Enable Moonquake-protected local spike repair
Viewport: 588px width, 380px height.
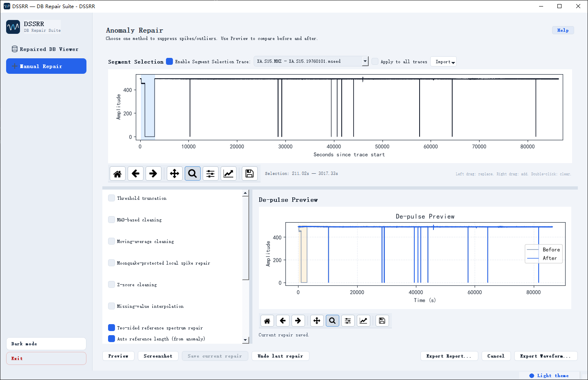point(111,263)
